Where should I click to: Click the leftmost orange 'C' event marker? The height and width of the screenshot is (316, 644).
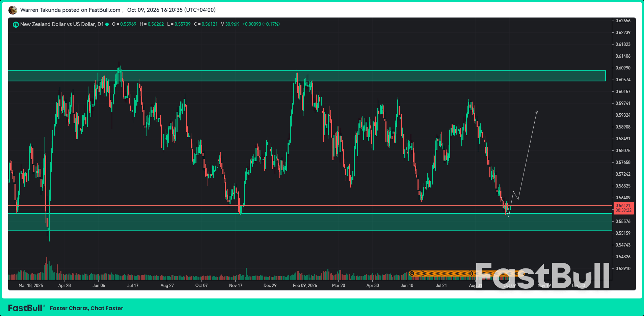412,274
